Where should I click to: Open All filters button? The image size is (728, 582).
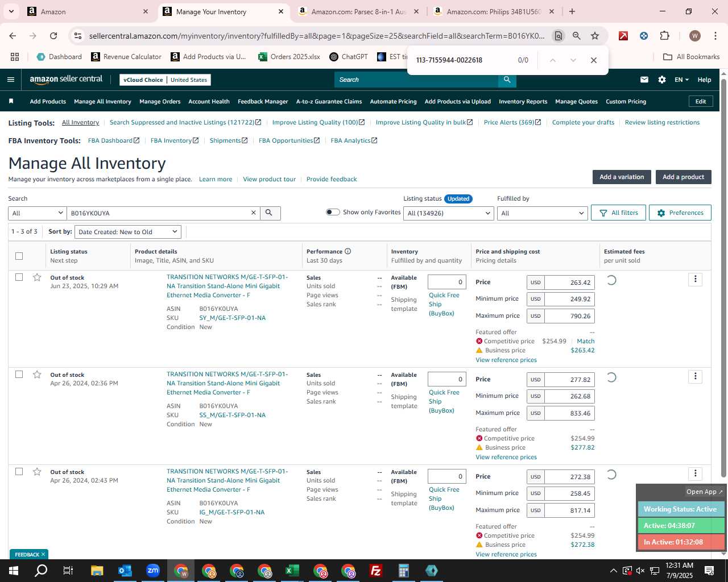618,213
